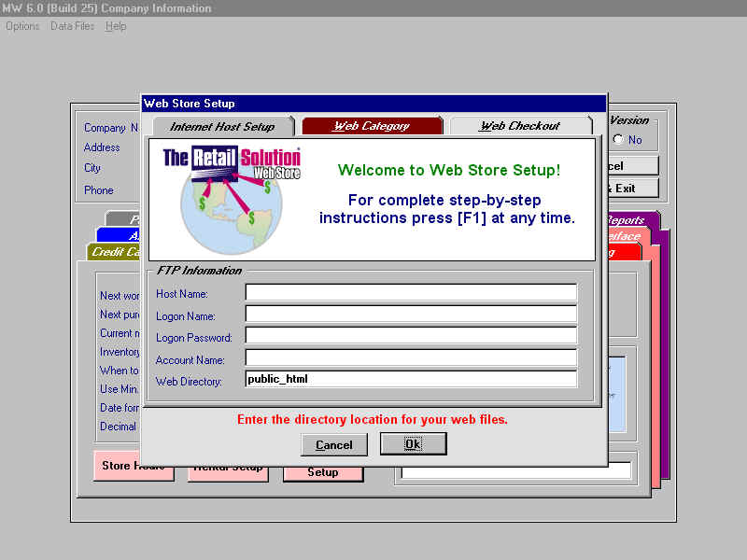
Task: Open the Data Files menu
Action: click(73, 26)
